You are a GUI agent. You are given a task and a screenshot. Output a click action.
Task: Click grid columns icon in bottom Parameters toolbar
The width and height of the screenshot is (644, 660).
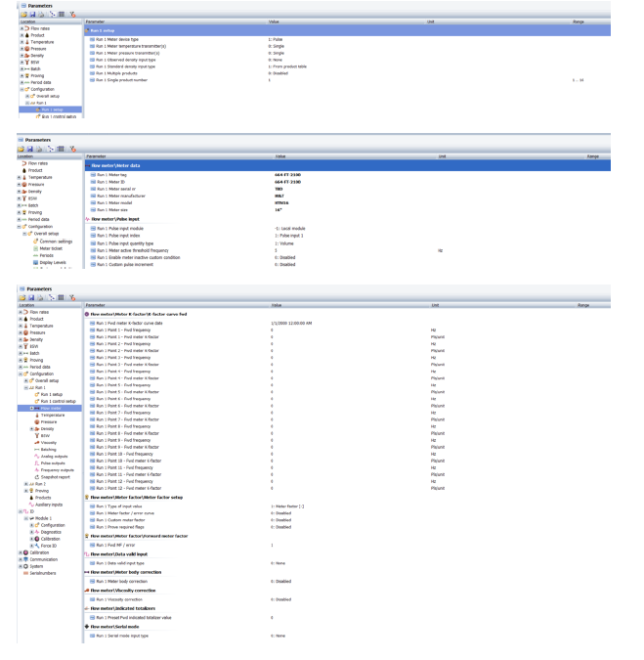click(61, 297)
